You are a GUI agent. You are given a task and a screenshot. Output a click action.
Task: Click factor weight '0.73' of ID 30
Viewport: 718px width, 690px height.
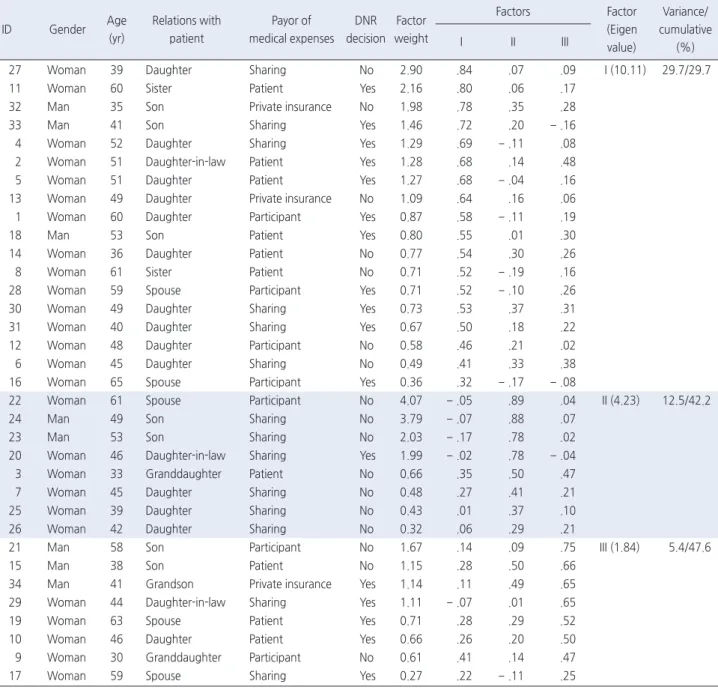tap(411, 309)
